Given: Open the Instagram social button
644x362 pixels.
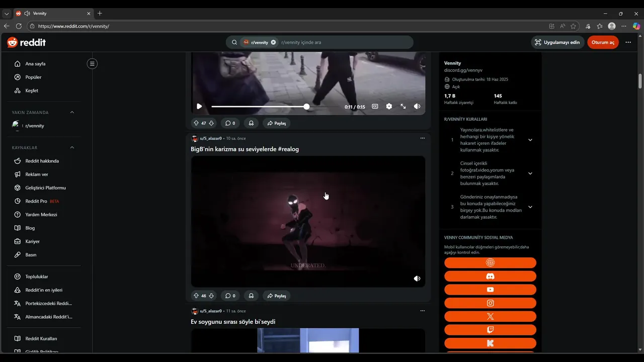Looking at the screenshot, I should (490, 303).
